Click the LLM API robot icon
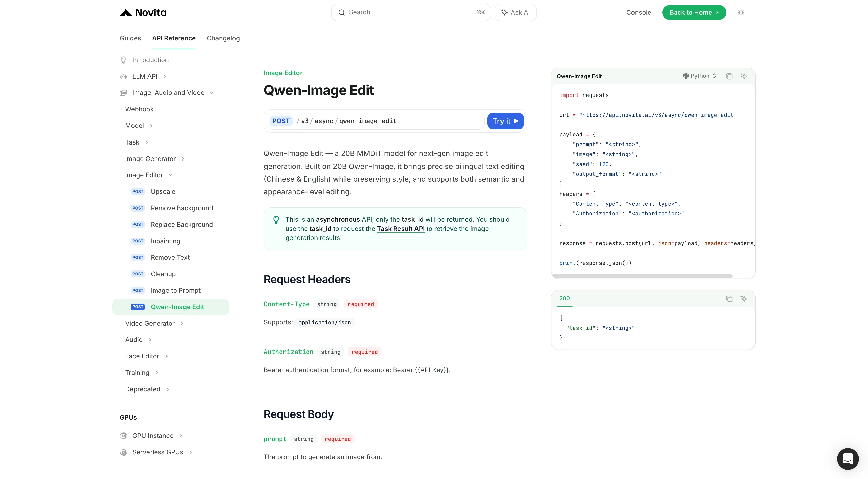 [123, 76]
